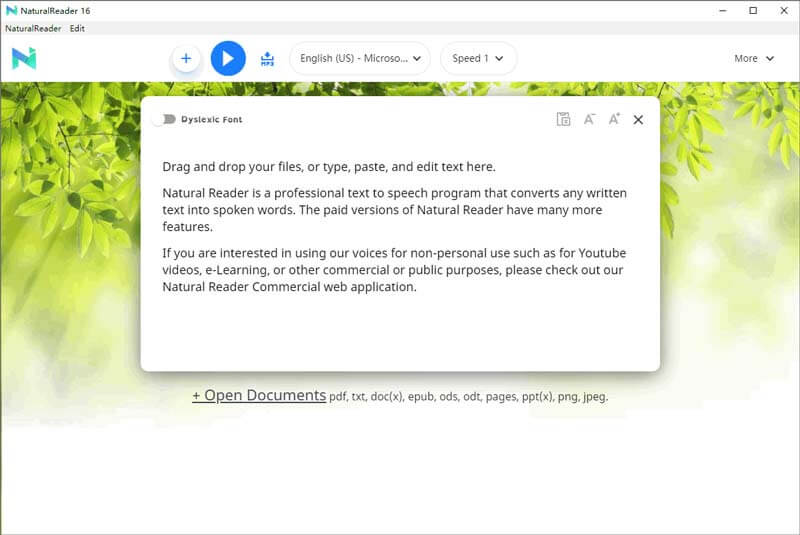
Task: Expand the Speed 1 dropdown
Action: click(479, 59)
